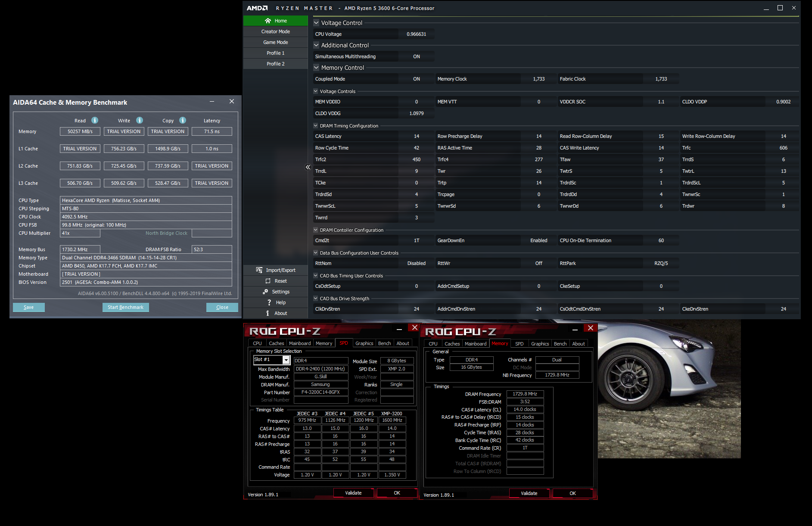
Task: Click the Memory latency 71.5 ns field
Action: tap(212, 131)
